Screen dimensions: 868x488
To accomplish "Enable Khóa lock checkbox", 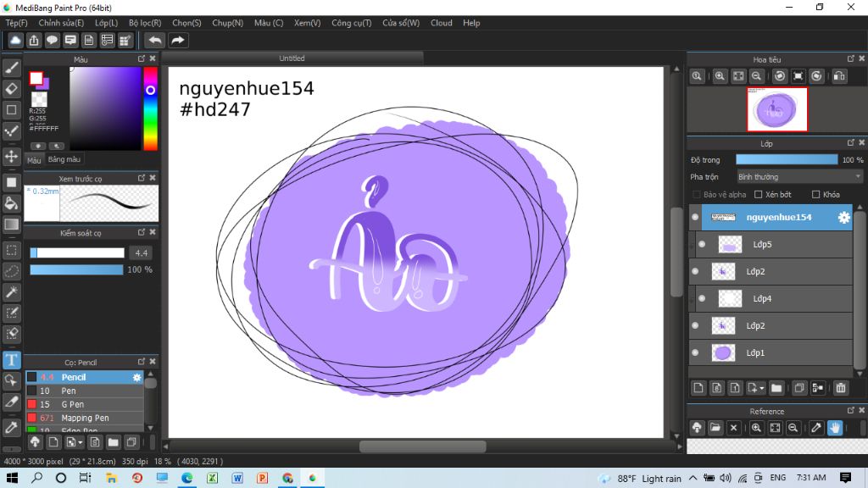I will [x=815, y=195].
